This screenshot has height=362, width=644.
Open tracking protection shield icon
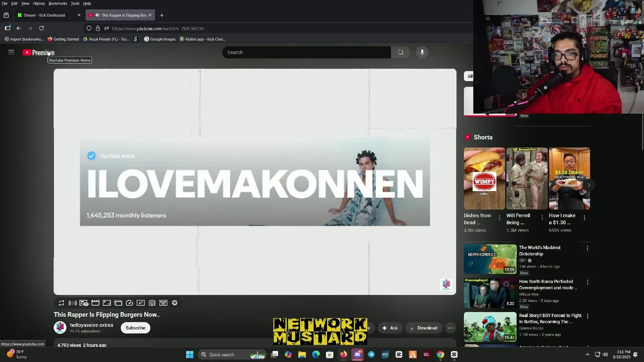pyautogui.click(x=89, y=28)
